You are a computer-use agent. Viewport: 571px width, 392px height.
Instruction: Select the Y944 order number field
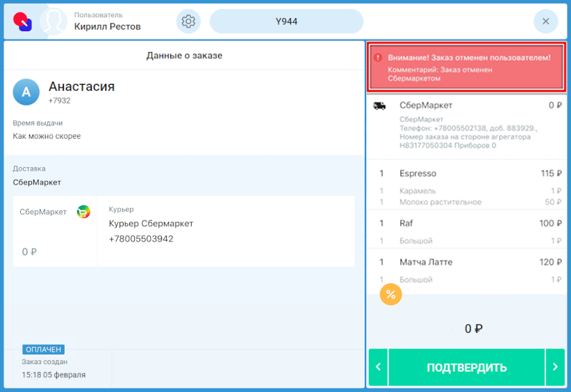point(286,22)
